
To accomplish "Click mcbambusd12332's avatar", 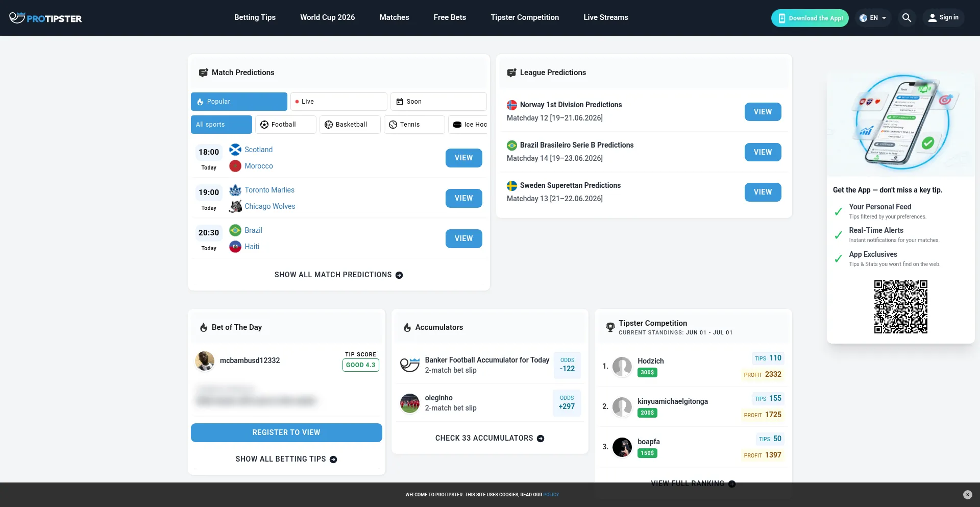I will pyautogui.click(x=205, y=361).
